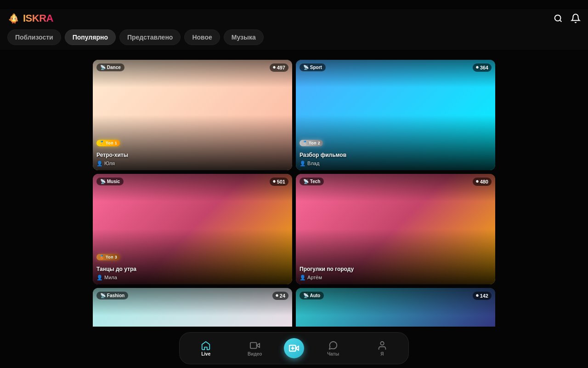588x368 pixels.
Task: Open Прогулки по городу stream
Action: (396, 229)
